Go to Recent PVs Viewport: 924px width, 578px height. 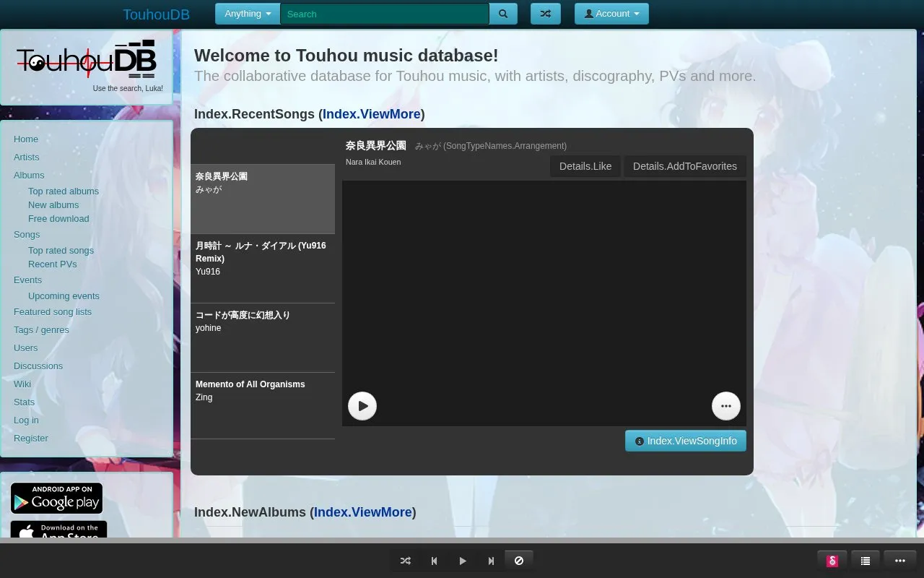[x=53, y=264]
